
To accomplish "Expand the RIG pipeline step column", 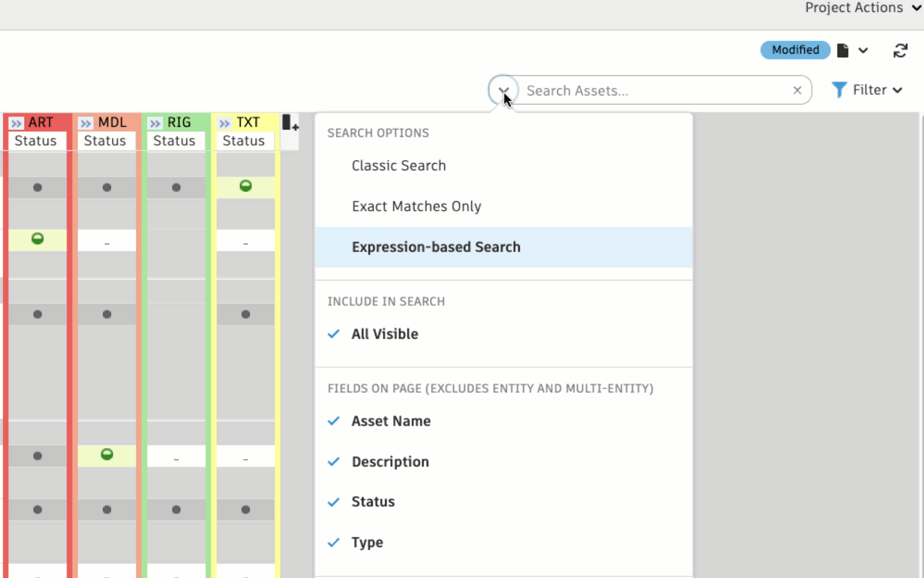I will [155, 123].
